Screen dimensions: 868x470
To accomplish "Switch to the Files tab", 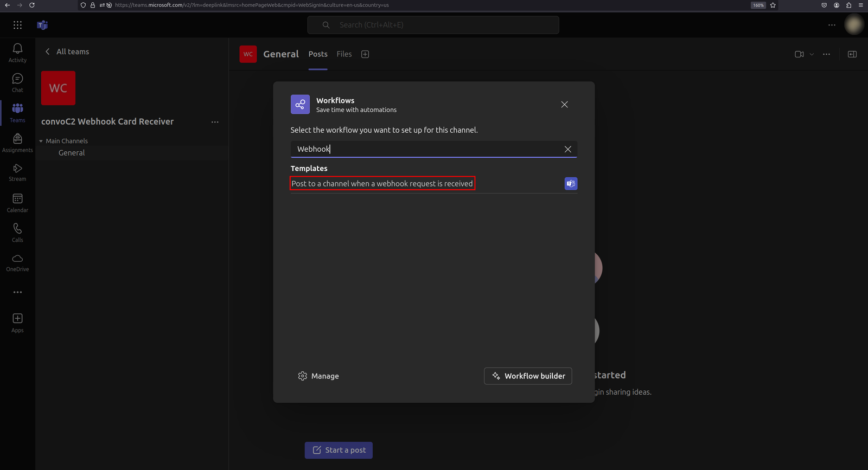I will (344, 54).
